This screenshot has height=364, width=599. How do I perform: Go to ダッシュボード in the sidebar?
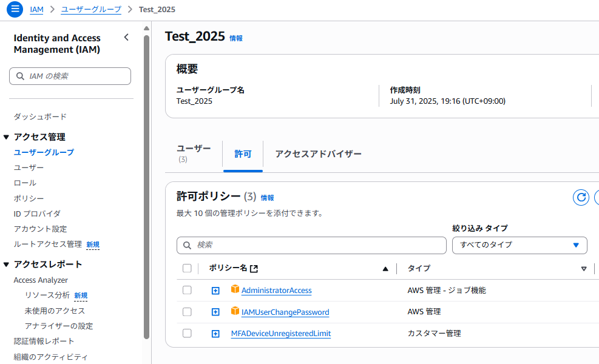(x=40, y=116)
